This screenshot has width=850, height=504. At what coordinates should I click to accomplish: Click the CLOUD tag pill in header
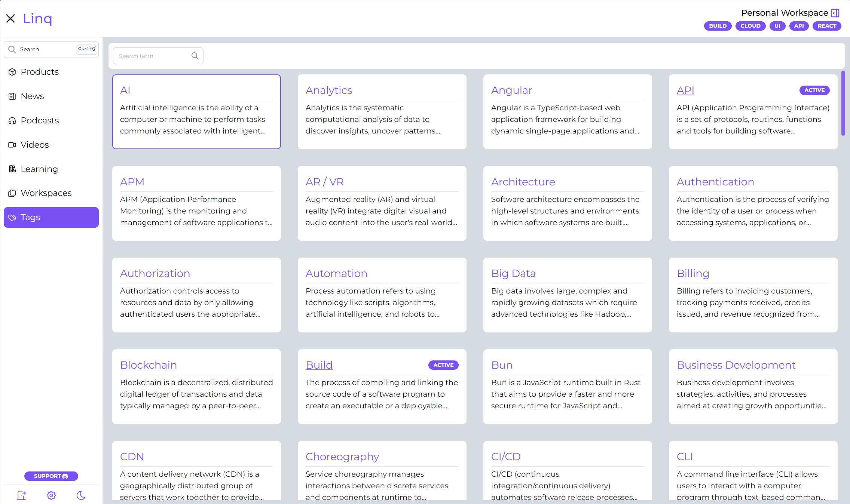750,26
